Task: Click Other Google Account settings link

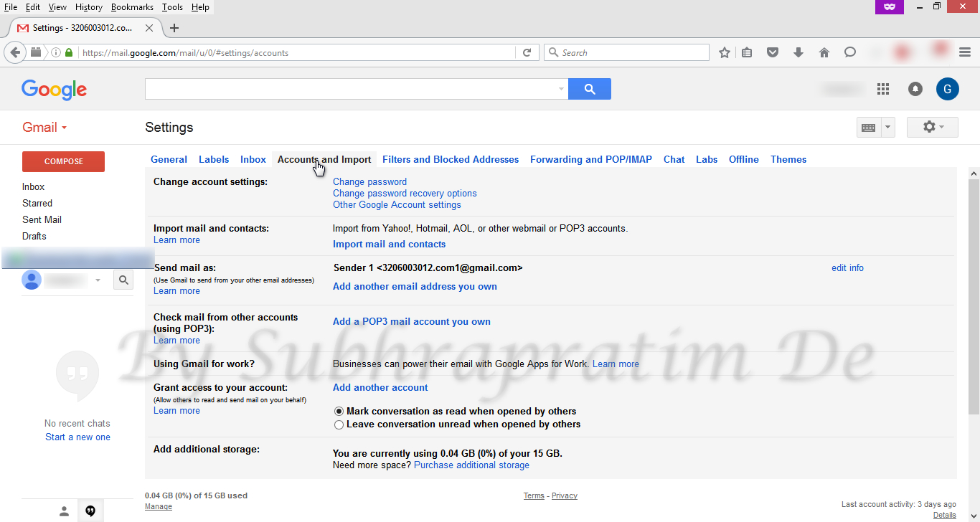Action: coord(397,205)
